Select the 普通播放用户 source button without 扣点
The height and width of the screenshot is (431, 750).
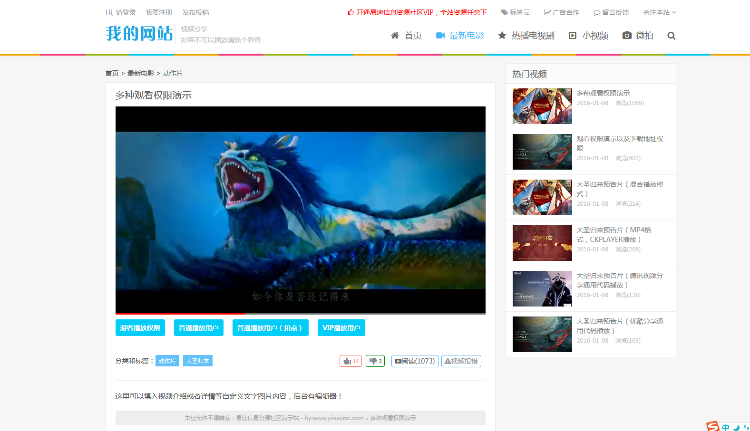click(199, 328)
